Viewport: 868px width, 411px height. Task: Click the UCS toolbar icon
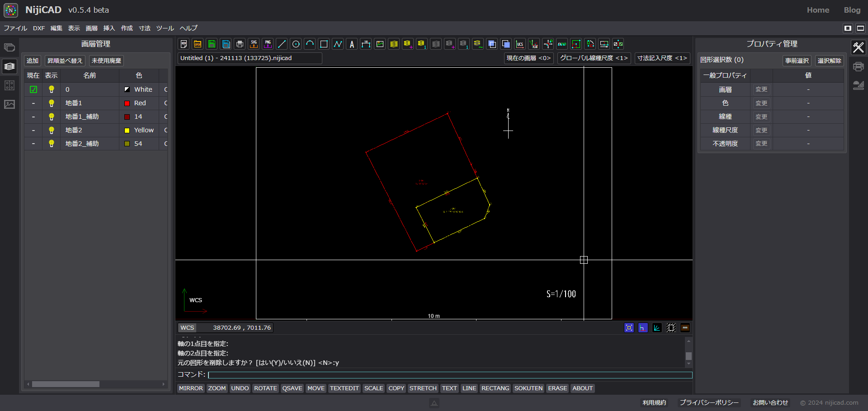[520, 44]
